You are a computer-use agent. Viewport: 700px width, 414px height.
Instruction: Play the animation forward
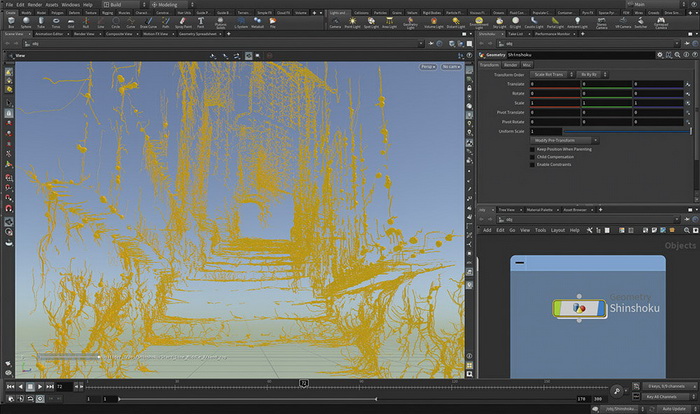point(40,386)
